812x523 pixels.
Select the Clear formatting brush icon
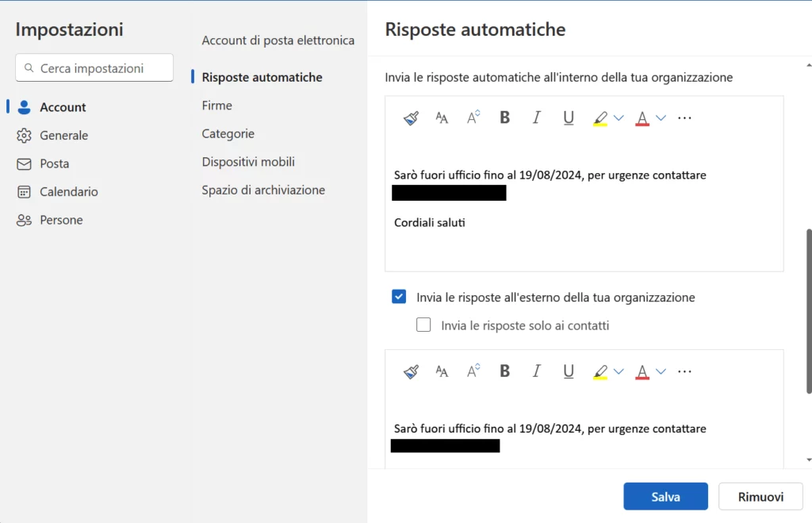pos(411,117)
